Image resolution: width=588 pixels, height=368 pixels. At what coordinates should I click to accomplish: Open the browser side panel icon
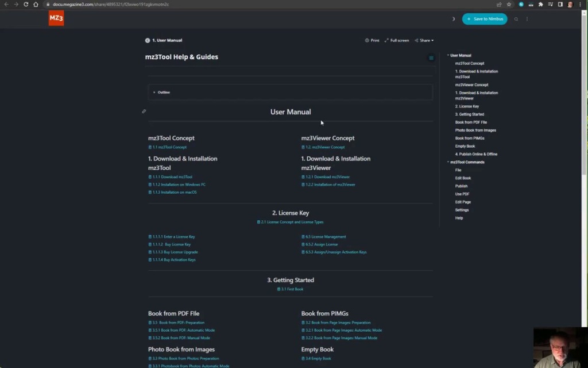point(560,5)
